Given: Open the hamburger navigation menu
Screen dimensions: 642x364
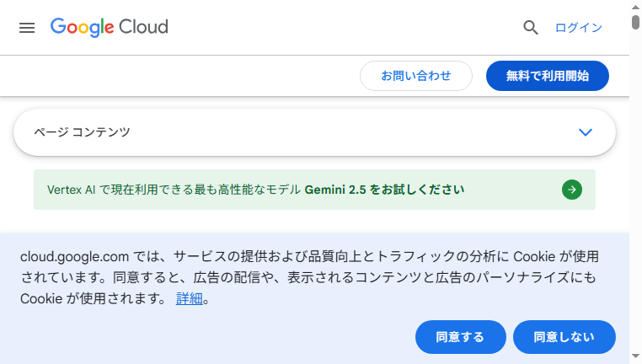Looking at the screenshot, I should [x=27, y=28].
